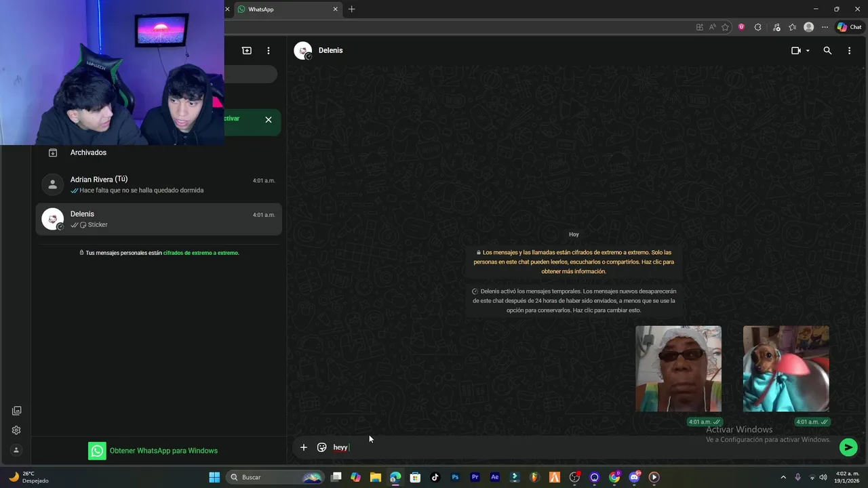This screenshot has width=868, height=488.
Task: Dismiss the green notification banner
Action: 269,120
